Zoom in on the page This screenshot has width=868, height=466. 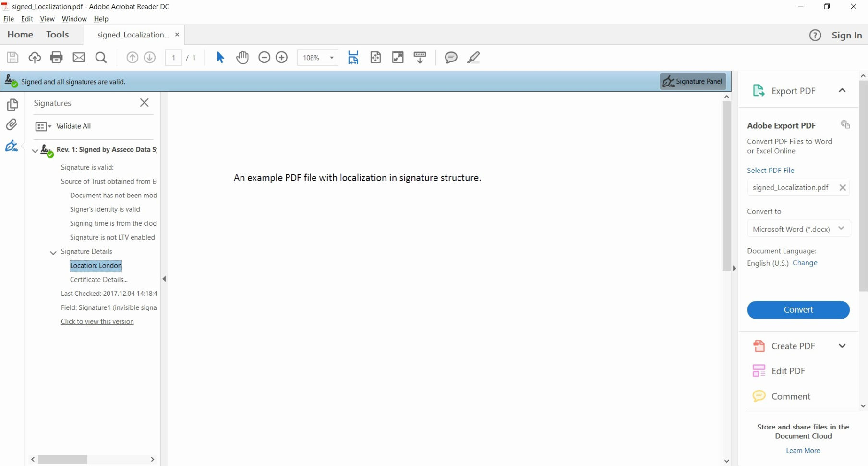[281, 57]
